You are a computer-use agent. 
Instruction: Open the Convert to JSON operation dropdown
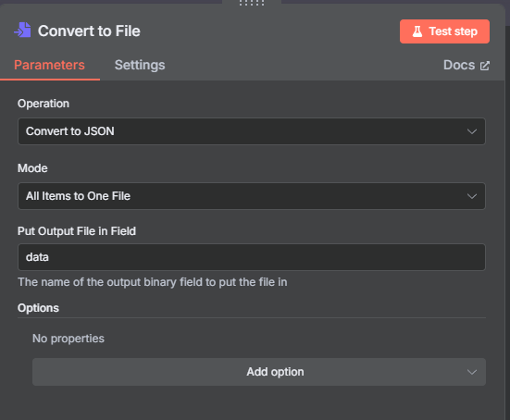click(252, 131)
